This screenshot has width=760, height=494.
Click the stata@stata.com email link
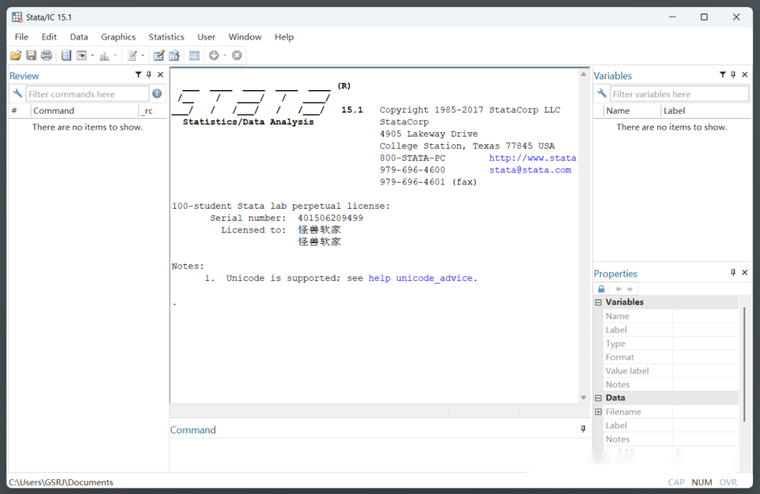click(530, 170)
